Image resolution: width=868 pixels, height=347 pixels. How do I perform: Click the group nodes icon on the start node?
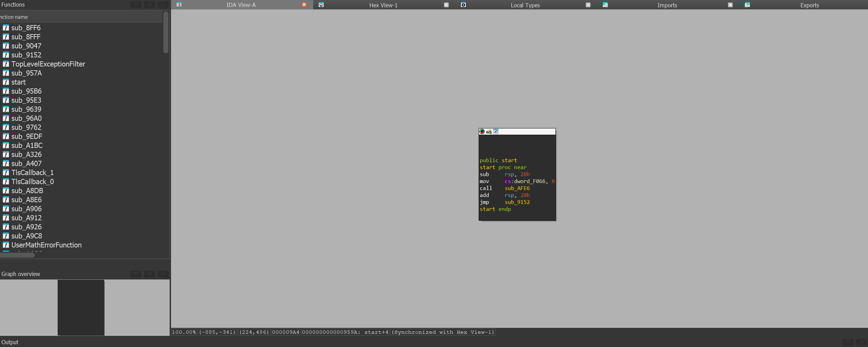[x=496, y=132]
